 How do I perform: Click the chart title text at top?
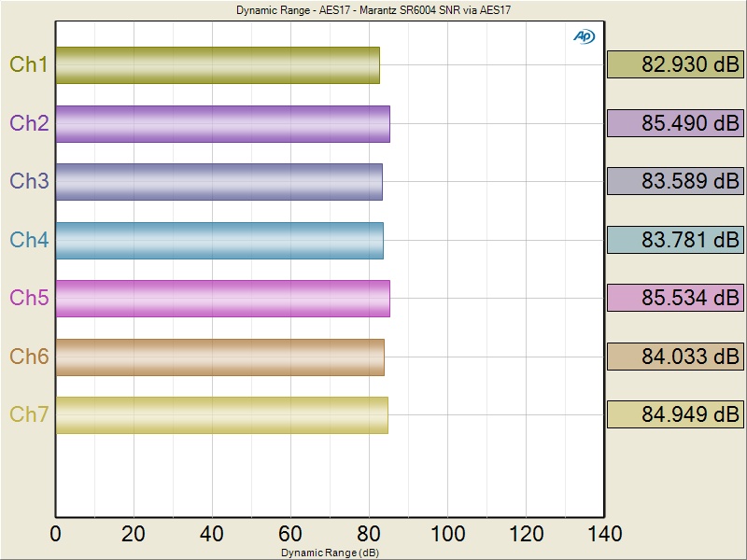coord(373,10)
